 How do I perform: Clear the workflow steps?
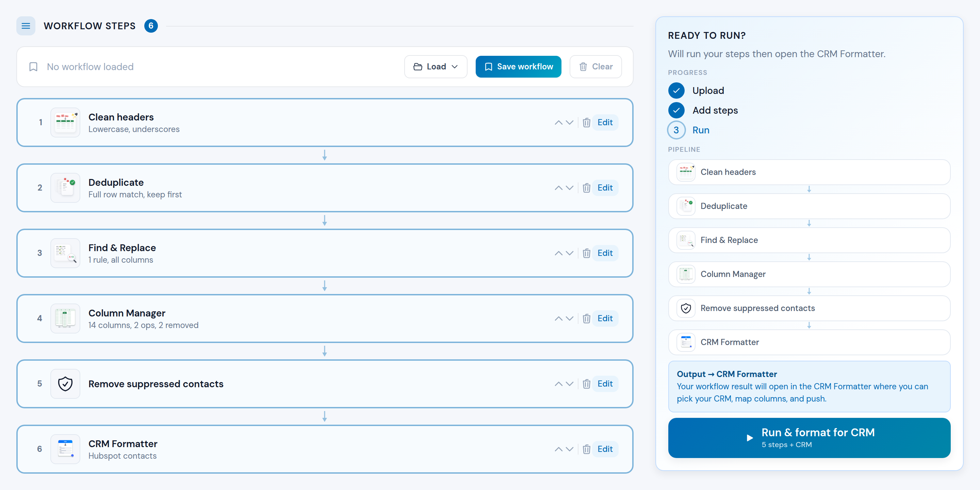click(x=595, y=67)
